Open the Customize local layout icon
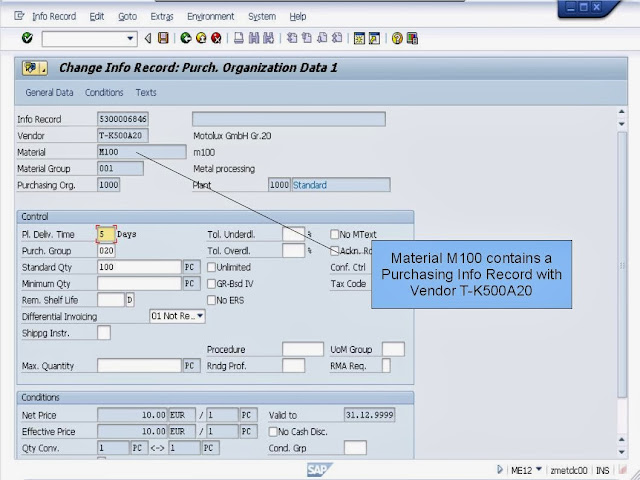Image resolution: width=640 pixels, height=480 pixels. 412,38
